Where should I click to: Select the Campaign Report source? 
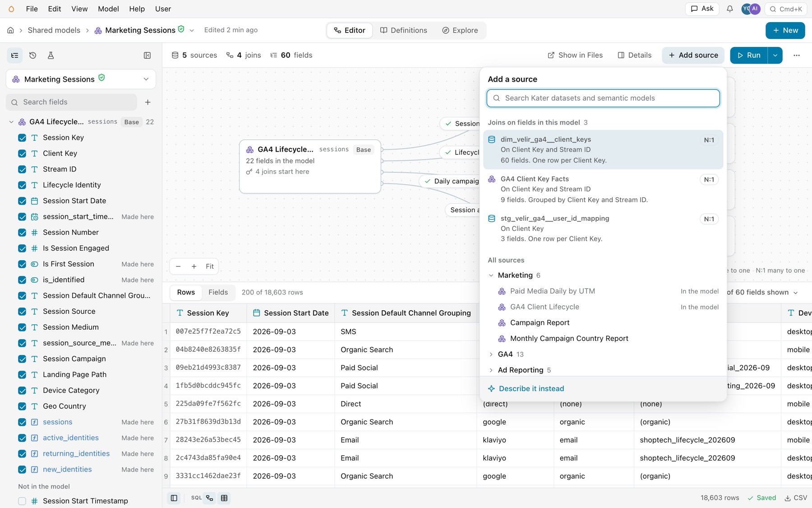click(x=603, y=323)
